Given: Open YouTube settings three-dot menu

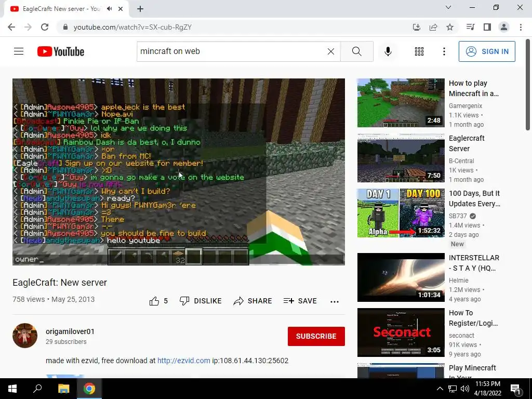Looking at the screenshot, I should (x=444, y=51).
